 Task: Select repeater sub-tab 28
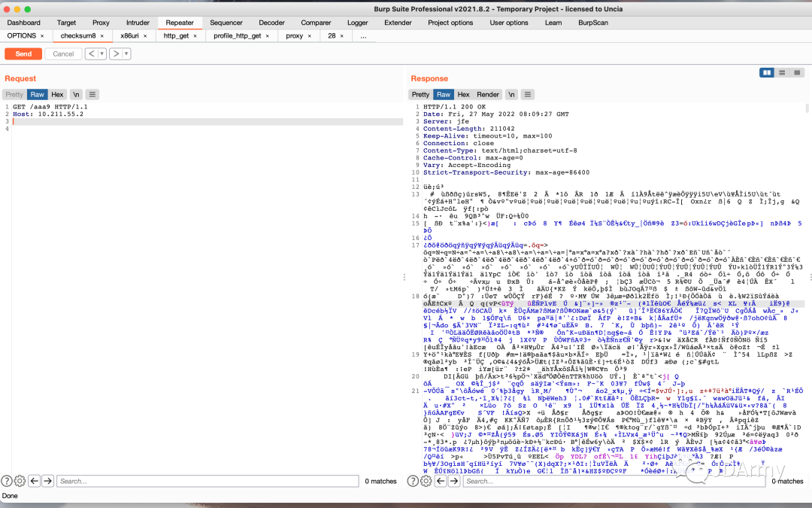point(332,36)
